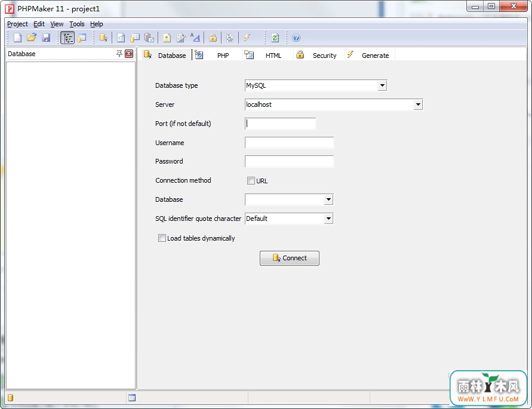
Task: Click the Server localhost text box
Action: pyautogui.click(x=329, y=104)
